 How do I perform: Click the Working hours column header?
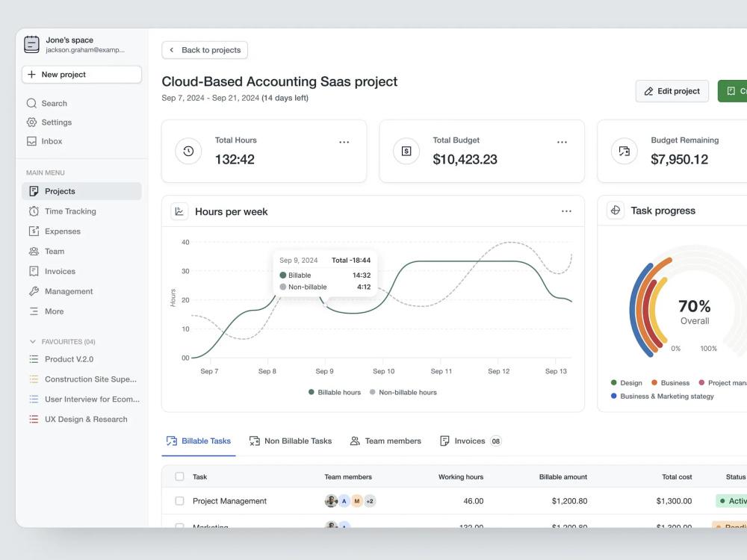point(461,476)
